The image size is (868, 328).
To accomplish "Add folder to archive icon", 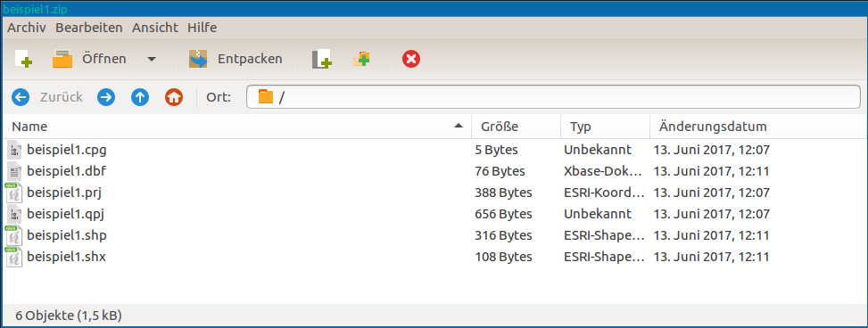I will click(x=361, y=59).
